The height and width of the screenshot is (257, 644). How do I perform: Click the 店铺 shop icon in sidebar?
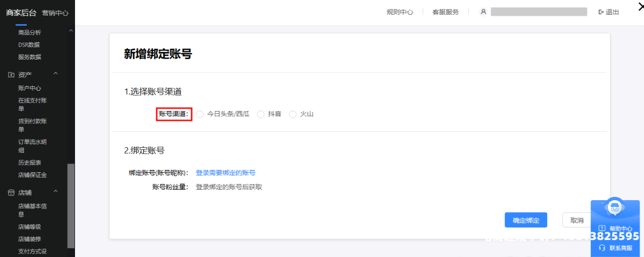pyautogui.click(x=11, y=192)
